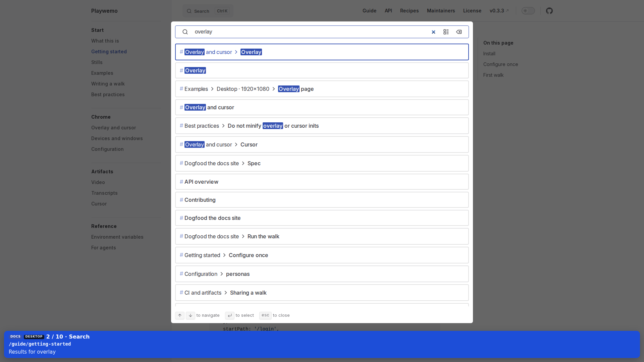The image size is (644, 362).
Task: Select result Overlay and cursor > Overlay
Action: point(322,52)
